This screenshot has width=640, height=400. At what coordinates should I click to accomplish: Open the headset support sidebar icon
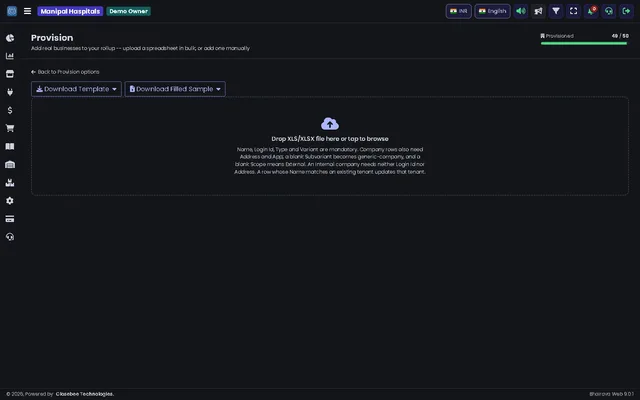pyautogui.click(x=10, y=237)
